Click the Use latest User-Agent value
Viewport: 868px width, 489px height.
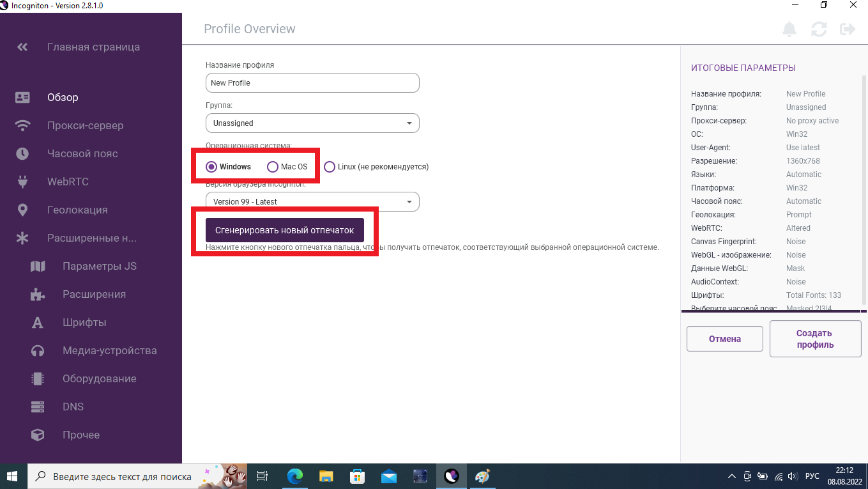[803, 148]
